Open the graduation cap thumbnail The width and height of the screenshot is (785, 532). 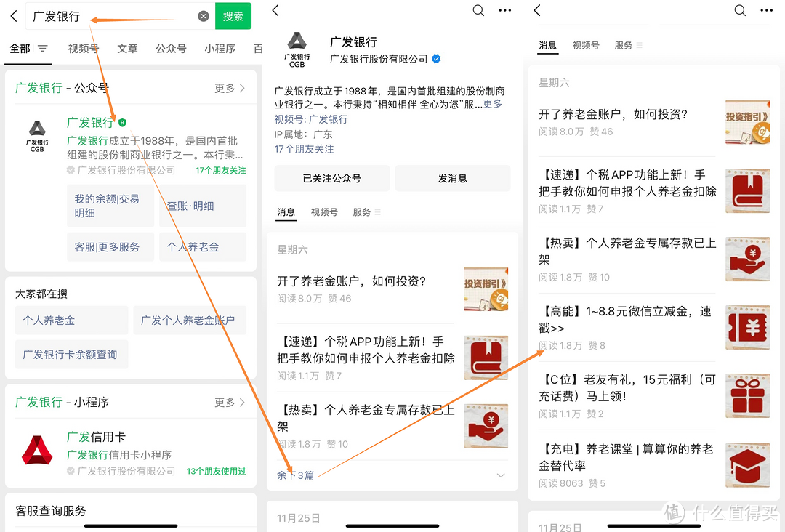tap(747, 465)
